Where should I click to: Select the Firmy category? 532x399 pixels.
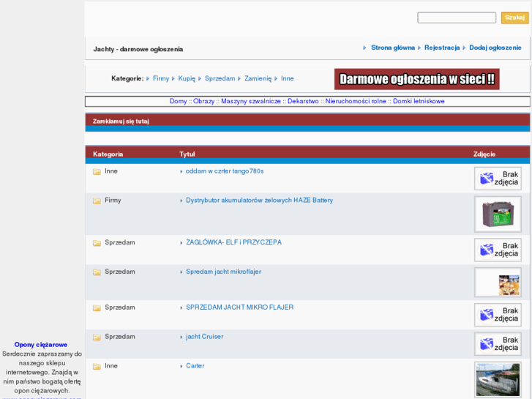point(161,78)
